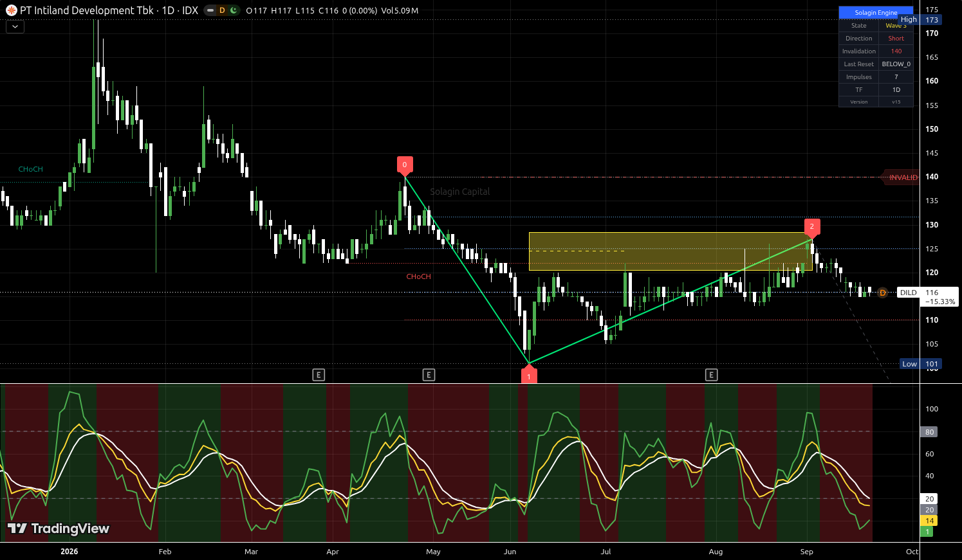Click the Direction row label
Image resolution: width=962 pixels, height=560 pixels.
coord(859,39)
